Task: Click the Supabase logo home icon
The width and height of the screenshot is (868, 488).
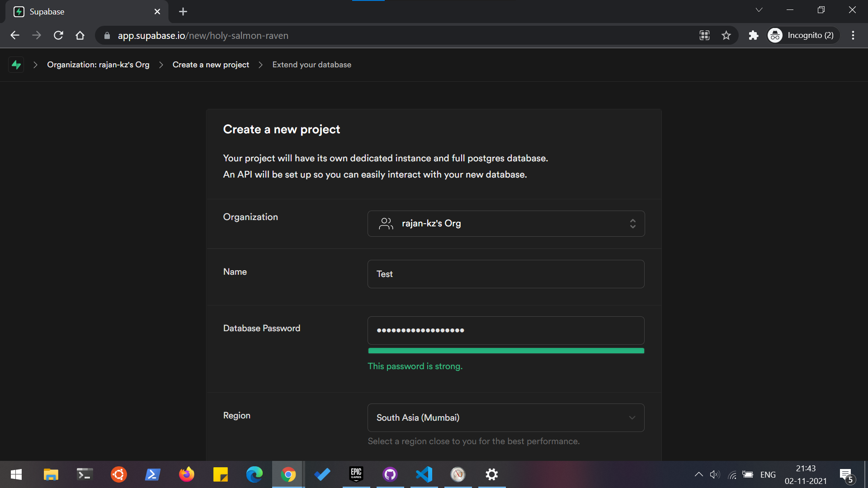Action: click(16, 65)
